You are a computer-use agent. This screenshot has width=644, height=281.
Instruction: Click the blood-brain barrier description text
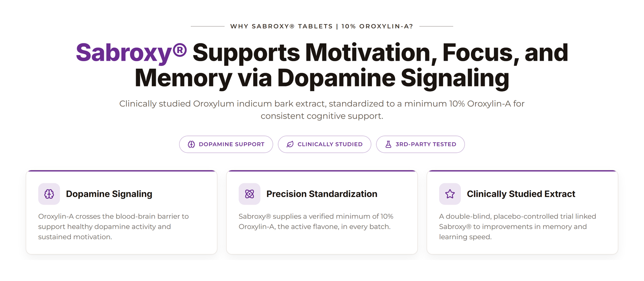coord(114,227)
